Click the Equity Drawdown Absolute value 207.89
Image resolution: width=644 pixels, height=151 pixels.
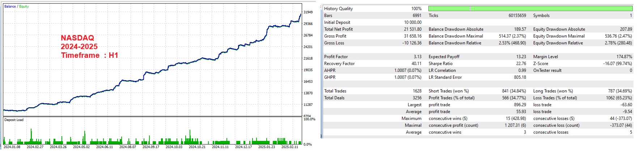pyautogui.click(x=626, y=29)
